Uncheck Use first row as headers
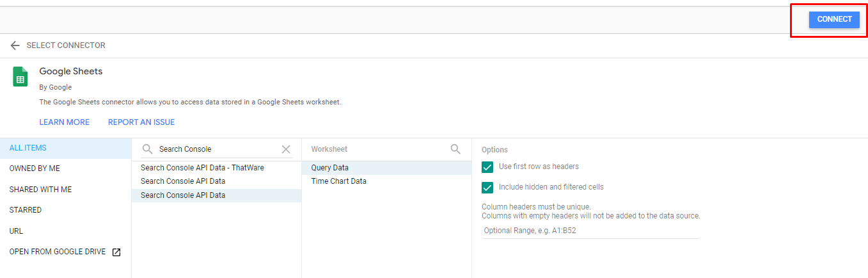The image size is (868, 278). tap(487, 167)
